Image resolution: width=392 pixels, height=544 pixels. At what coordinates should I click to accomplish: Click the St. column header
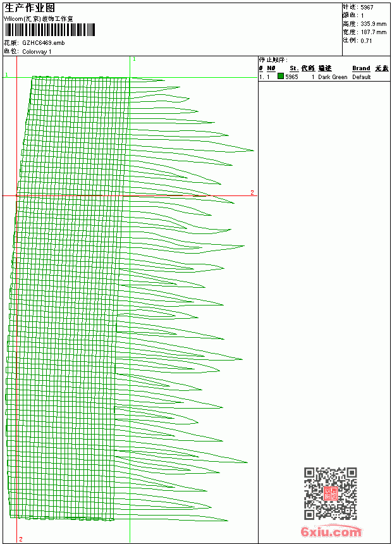click(294, 68)
